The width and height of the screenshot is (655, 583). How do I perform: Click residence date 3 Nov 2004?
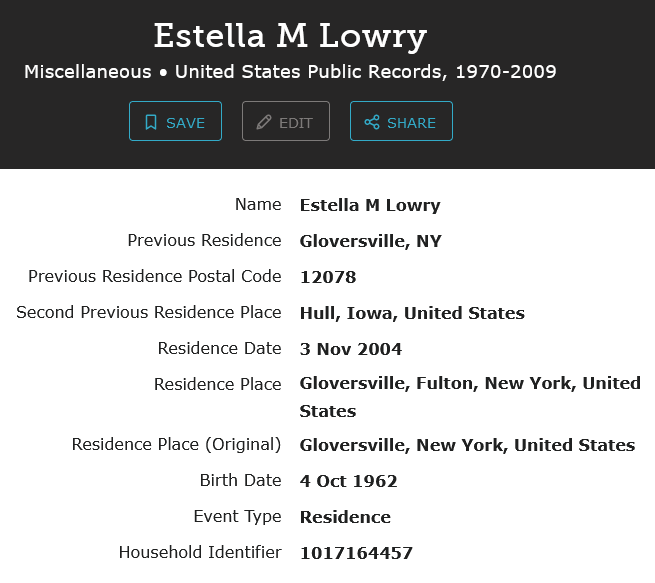coord(351,349)
